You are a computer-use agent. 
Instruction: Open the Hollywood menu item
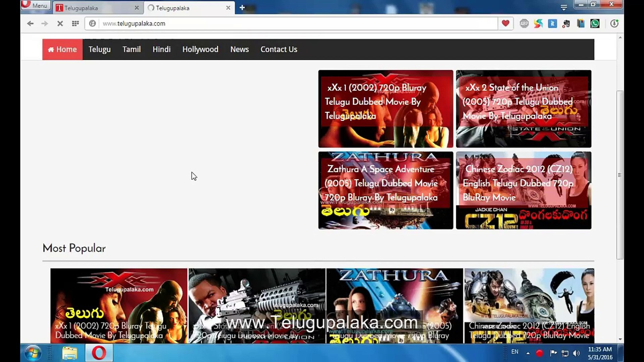pos(200,49)
